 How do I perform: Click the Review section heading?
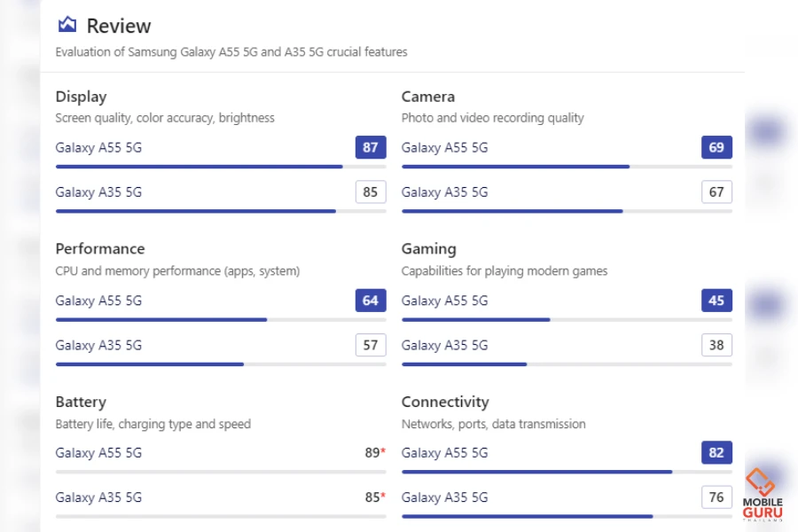pyautogui.click(x=119, y=26)
